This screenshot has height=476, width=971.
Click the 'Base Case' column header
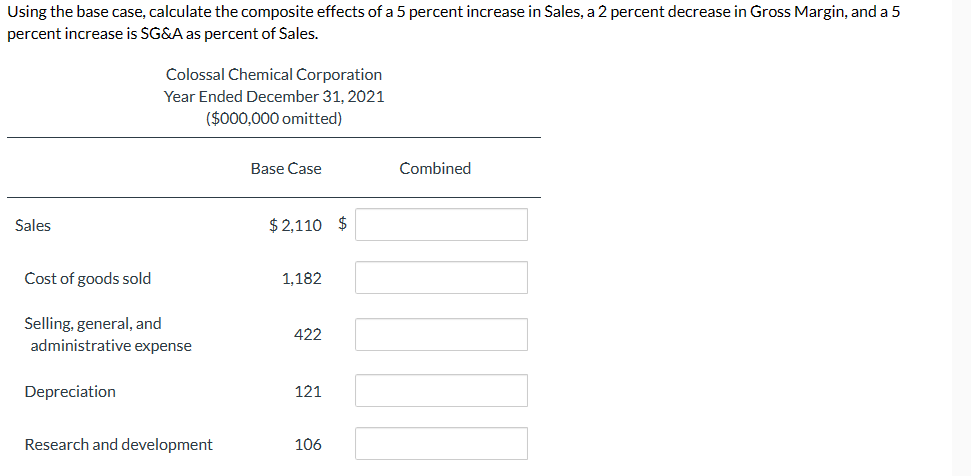pos(286,169)
